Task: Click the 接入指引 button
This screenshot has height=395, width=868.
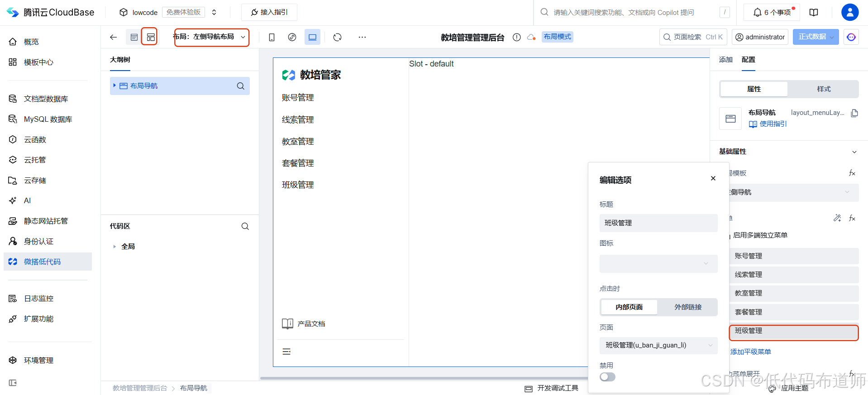Action: click(269, 12)
